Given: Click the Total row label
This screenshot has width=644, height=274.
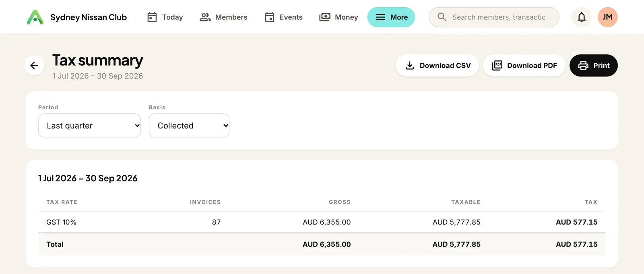Looking at the screenshot, I should point(55,244).
